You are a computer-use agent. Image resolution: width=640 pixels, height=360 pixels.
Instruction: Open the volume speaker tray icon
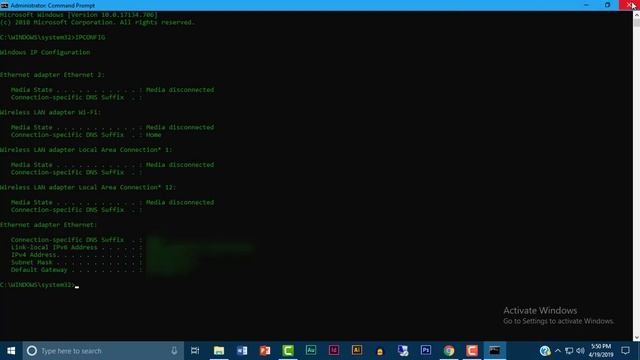(x=580, y=351)
